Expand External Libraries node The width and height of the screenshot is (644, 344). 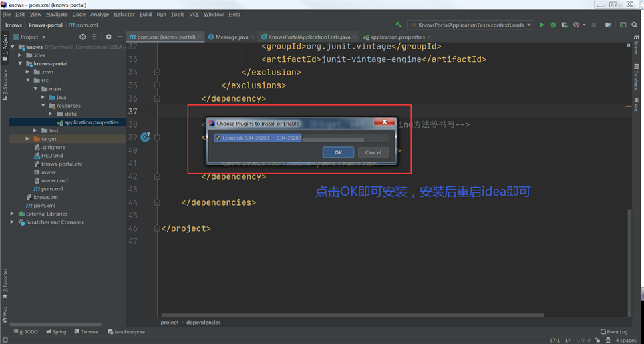(x=12, y=214)
